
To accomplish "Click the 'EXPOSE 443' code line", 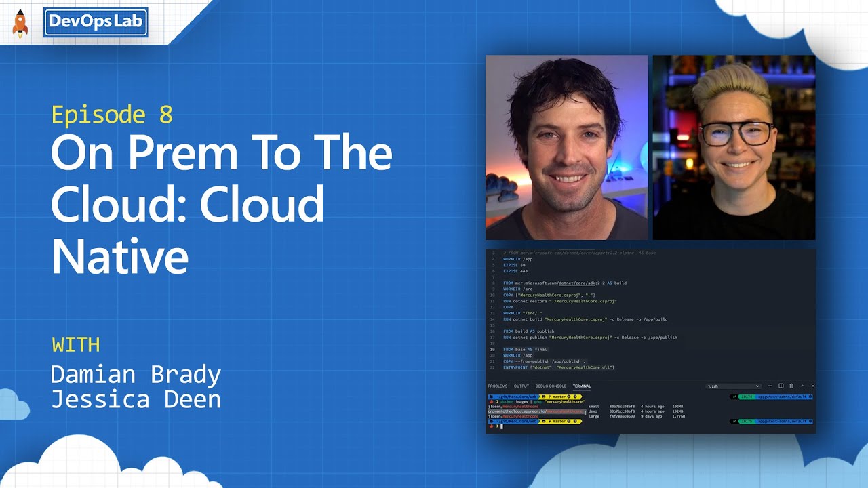I will point(515,270).
